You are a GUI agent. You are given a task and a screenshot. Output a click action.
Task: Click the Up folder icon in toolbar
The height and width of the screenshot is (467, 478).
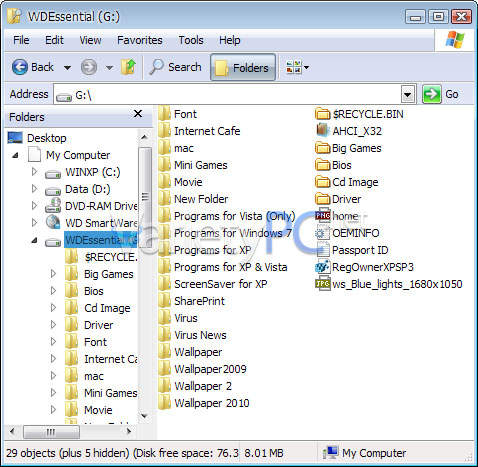(129, 67)
